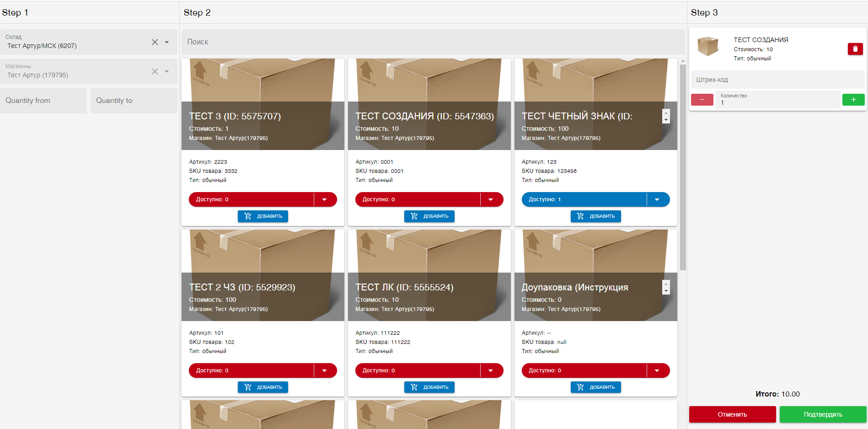The image size is (868, 429).
Task: Click title scroll arrows on ТЕСТ ЧЕТНЫЙ ЗНАК
Action: pos(666,116)
